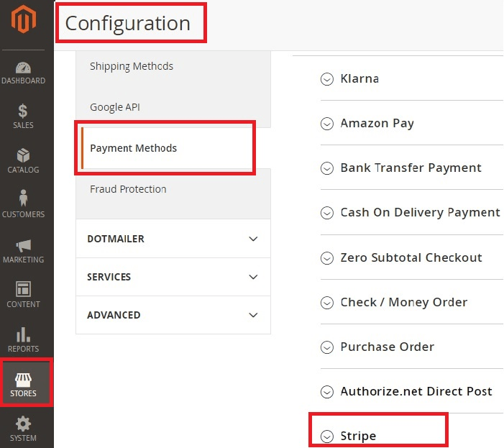Image resolution: width=504 pixels, height=448 pixels.
Task: Open the Sales dollar icon
Action: [23, 111]
